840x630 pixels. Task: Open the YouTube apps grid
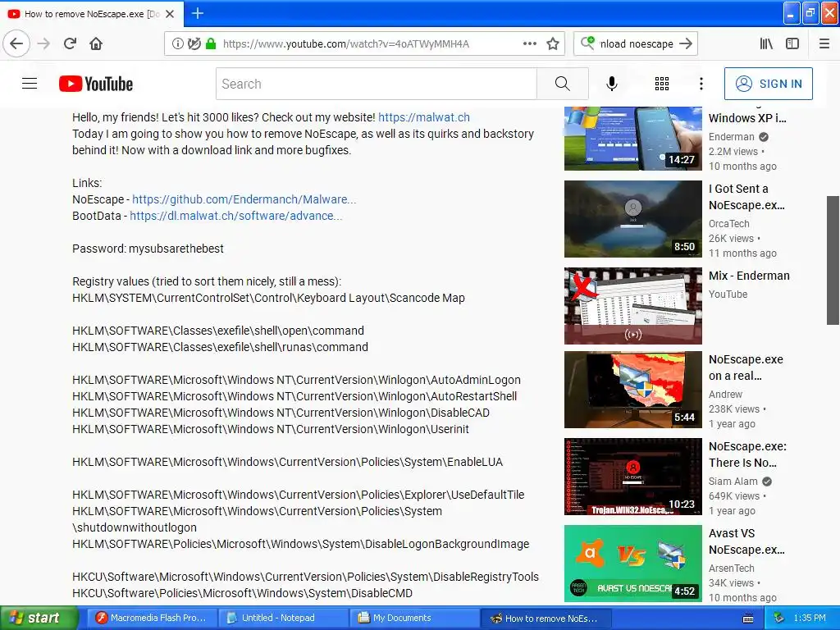tap(662, 84)
